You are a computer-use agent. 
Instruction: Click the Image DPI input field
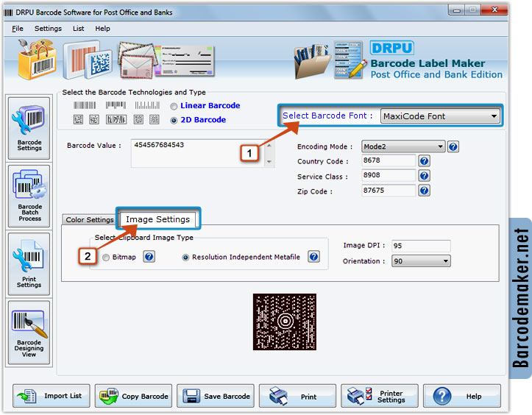coord(421,246)
